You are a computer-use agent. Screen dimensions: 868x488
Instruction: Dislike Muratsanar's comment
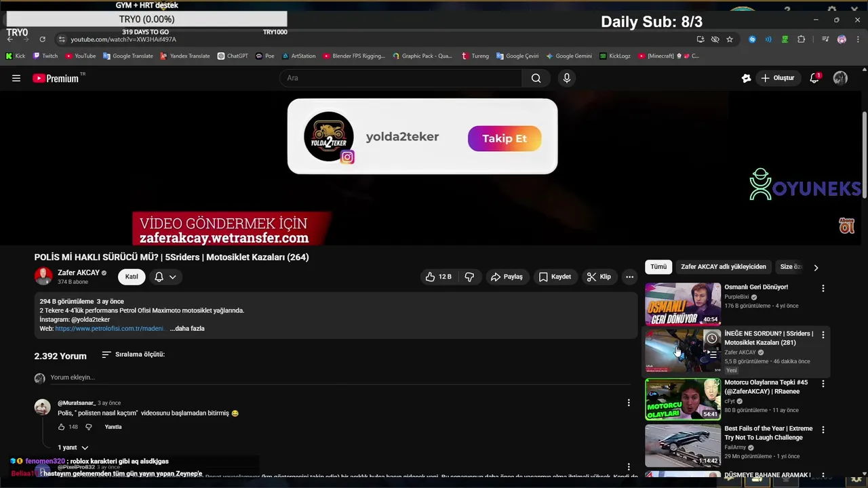[x=88, y=427]
